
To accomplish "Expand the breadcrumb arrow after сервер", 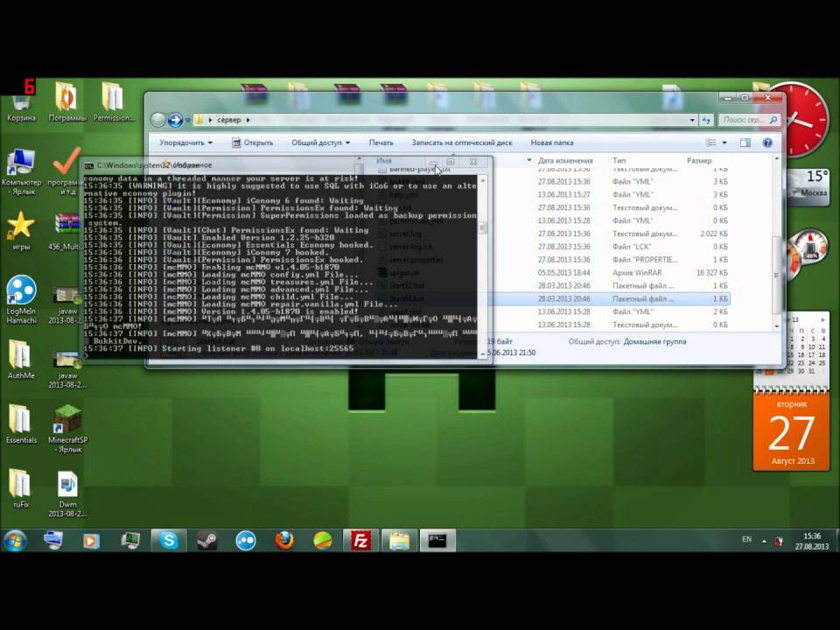I will coord(248,120).
